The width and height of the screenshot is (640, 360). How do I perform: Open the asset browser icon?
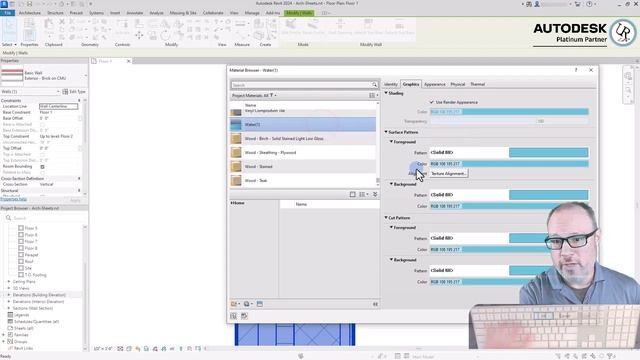click(x=260, y=304)
